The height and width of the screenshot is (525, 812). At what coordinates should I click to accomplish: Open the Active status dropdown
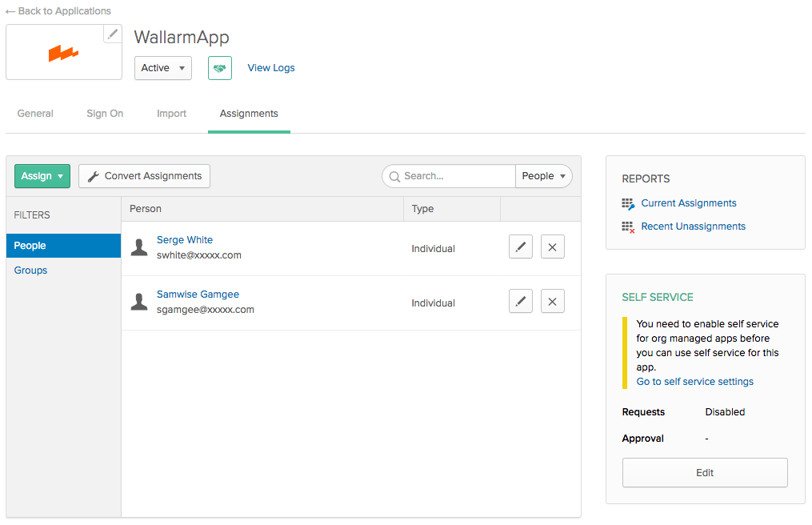point(163,68)
